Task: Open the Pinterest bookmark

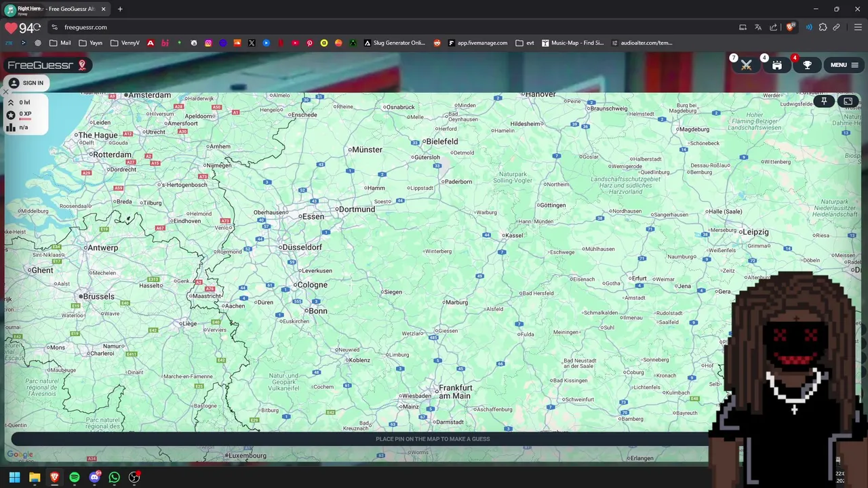Action: click(x=309, y=43)
